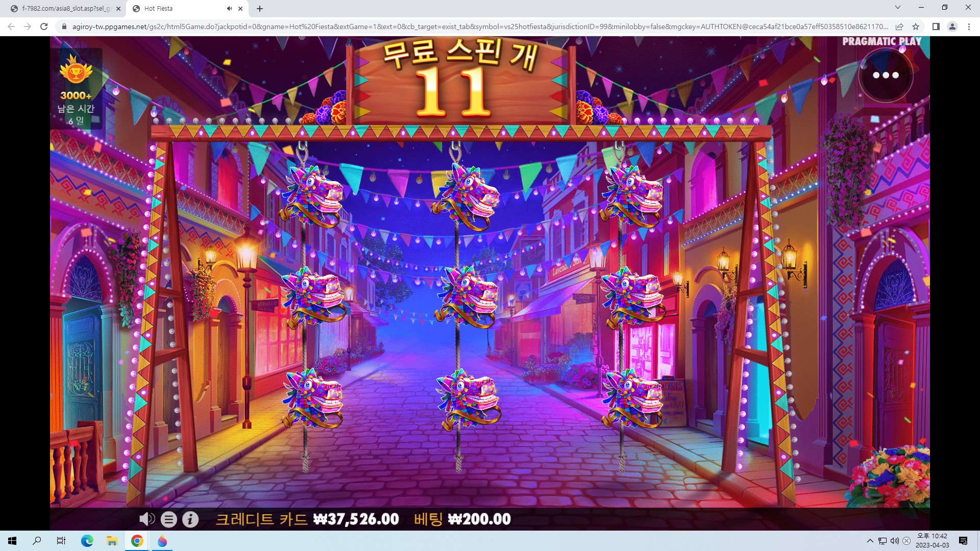The height and width of the screenshot is (551, 980).
Task: View site security lock information
Action: [x=64, y=27]
